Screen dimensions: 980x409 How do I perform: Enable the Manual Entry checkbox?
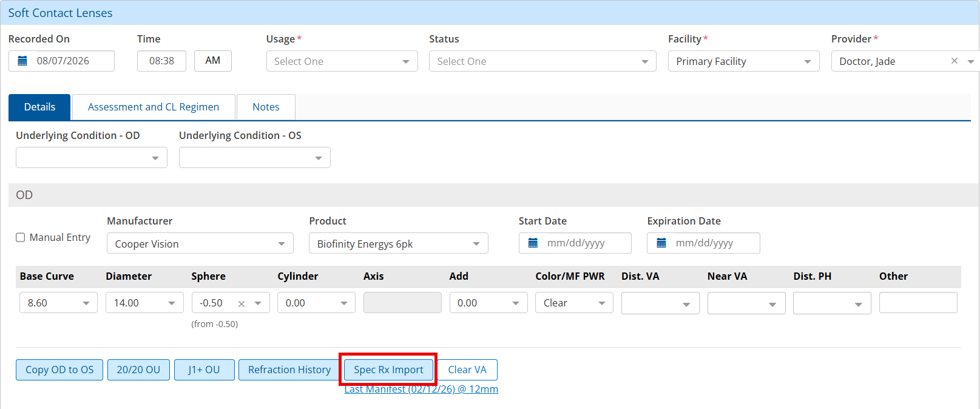pos(20,237)
